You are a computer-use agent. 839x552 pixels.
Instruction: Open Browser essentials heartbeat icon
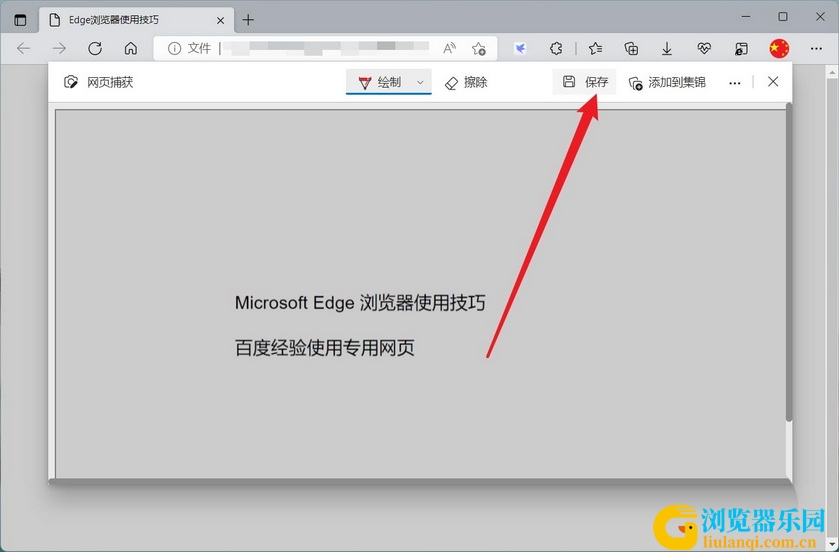coord(704,49)
